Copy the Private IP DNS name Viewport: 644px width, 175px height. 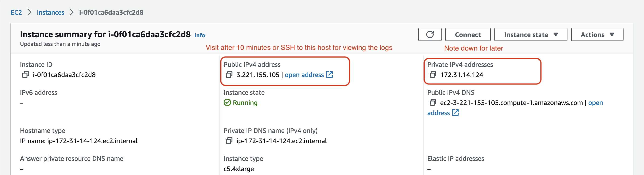tap(229, 141)
